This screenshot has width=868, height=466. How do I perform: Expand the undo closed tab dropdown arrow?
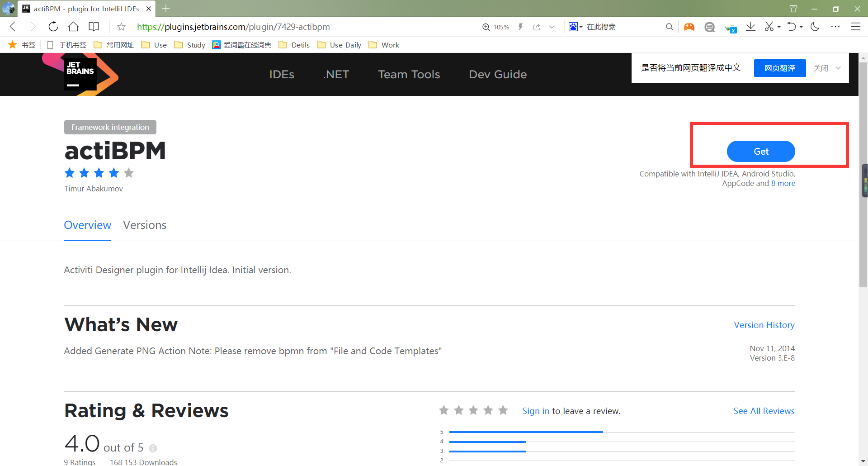pyautogui.click(x=801, y=27)
